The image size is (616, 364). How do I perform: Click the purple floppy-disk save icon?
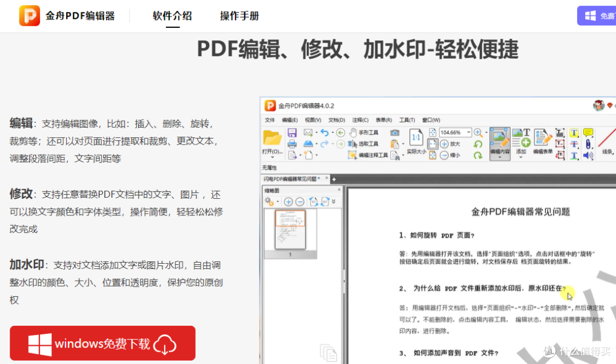click(x=292, y=133)
